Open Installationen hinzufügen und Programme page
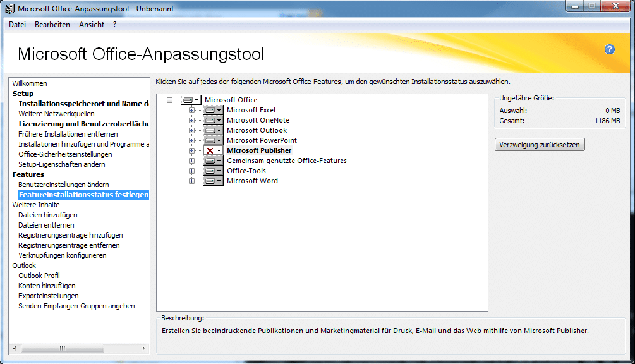 click(x=84, y=144)
